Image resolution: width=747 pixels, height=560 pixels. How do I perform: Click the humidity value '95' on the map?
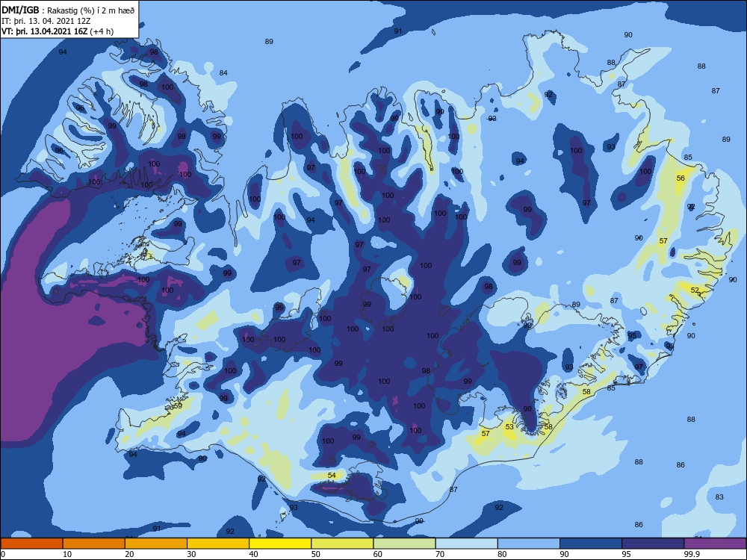pos(632,336)
